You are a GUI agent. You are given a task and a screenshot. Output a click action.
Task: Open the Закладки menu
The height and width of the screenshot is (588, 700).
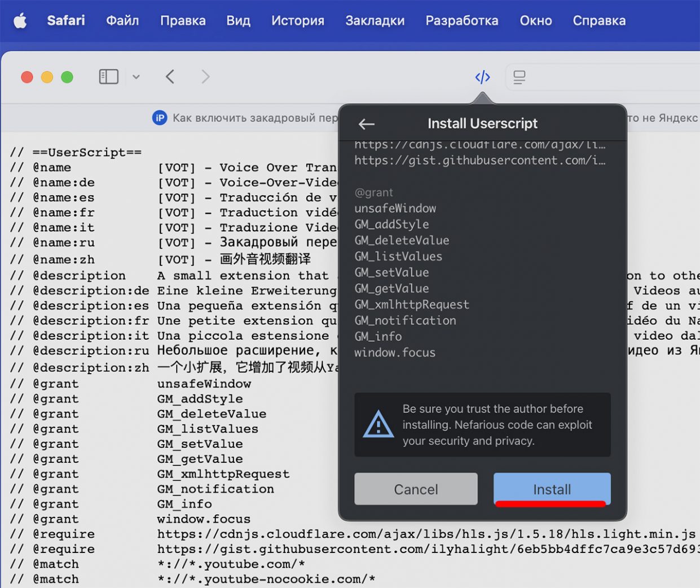coord(375,21)
